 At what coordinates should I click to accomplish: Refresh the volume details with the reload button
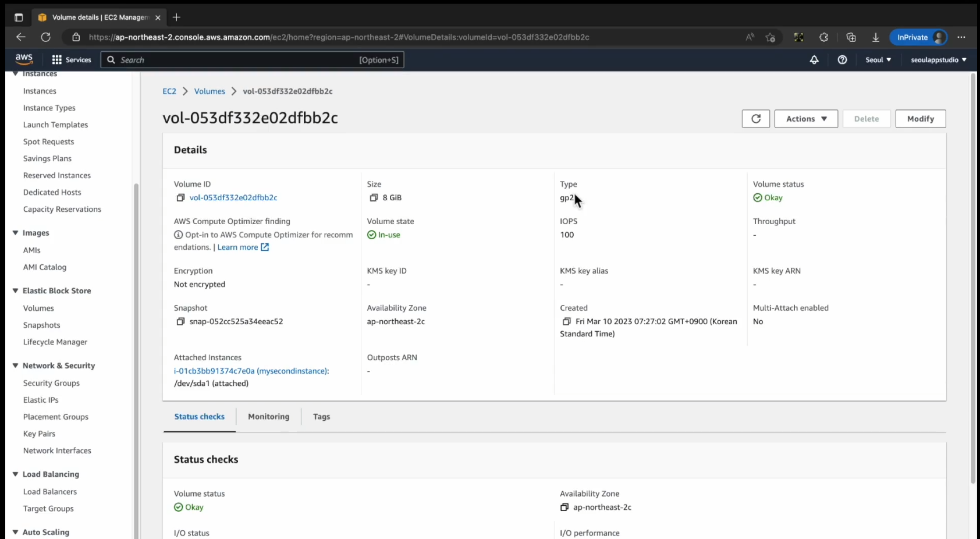pyautogui.click(x=756, y=119)
